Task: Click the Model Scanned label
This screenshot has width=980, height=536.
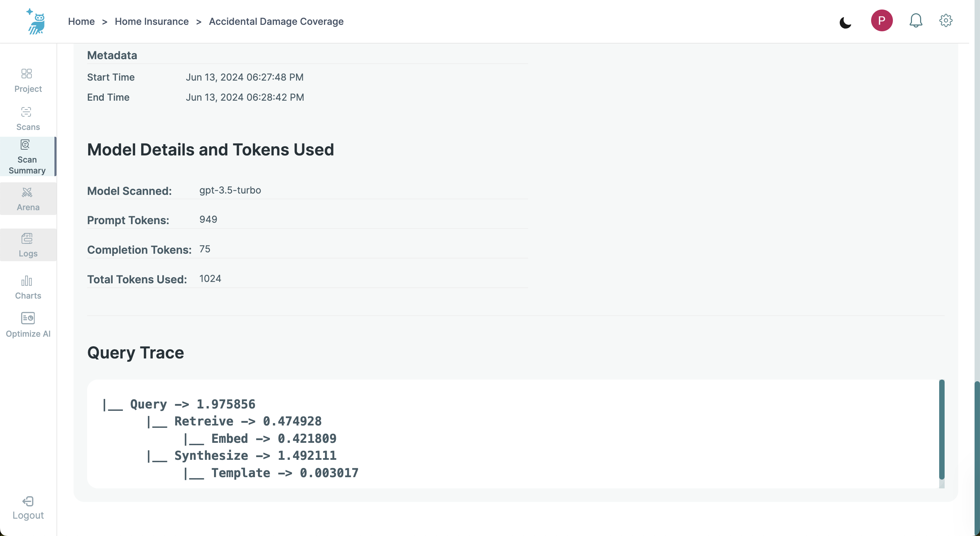Action: point(129,191)
